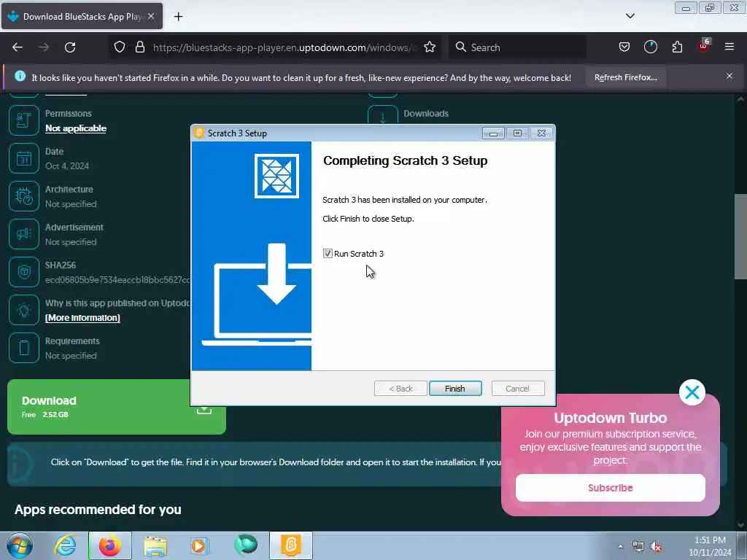Image resolution: width=747 pixels, height=560 pixels.
Task: Click the Firefox taskbar icon
Action: point(110,545)
